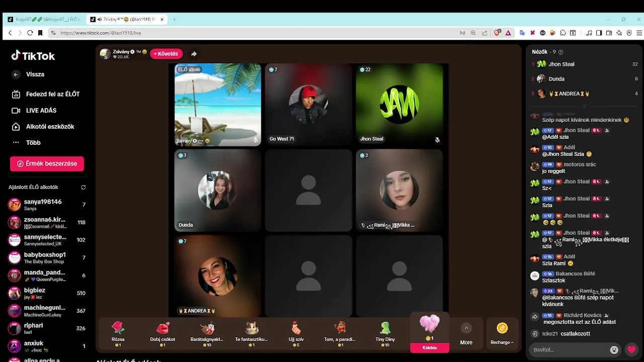The height and width of the screenshot is (362, 644).
Task: Click chat input field Bevitel...
Action: (x=569, y=350)
